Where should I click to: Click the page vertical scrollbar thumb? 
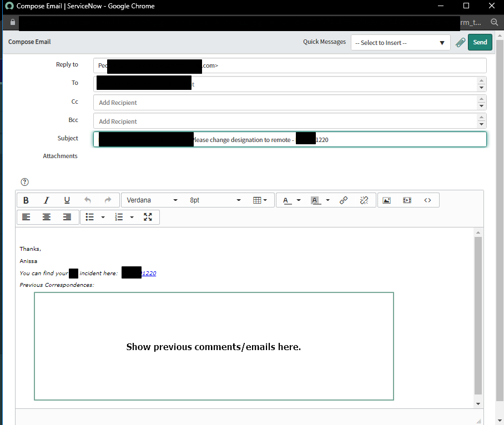[x=499, y=220]
